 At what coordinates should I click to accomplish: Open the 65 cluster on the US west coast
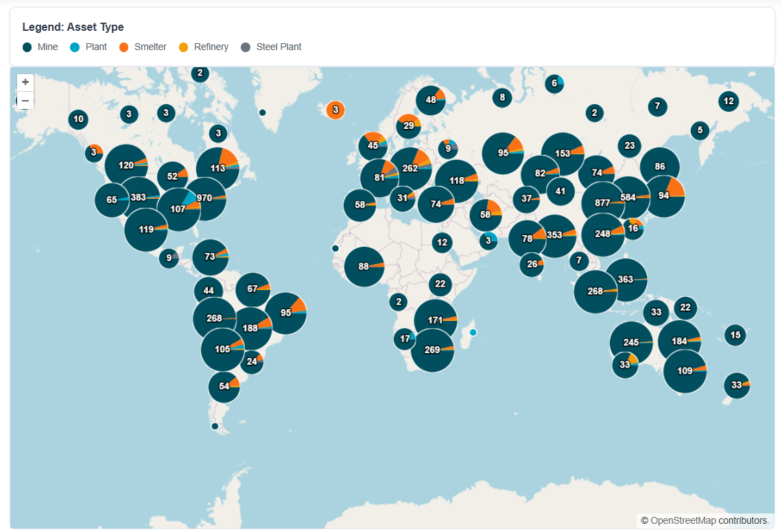click(112, 200)
